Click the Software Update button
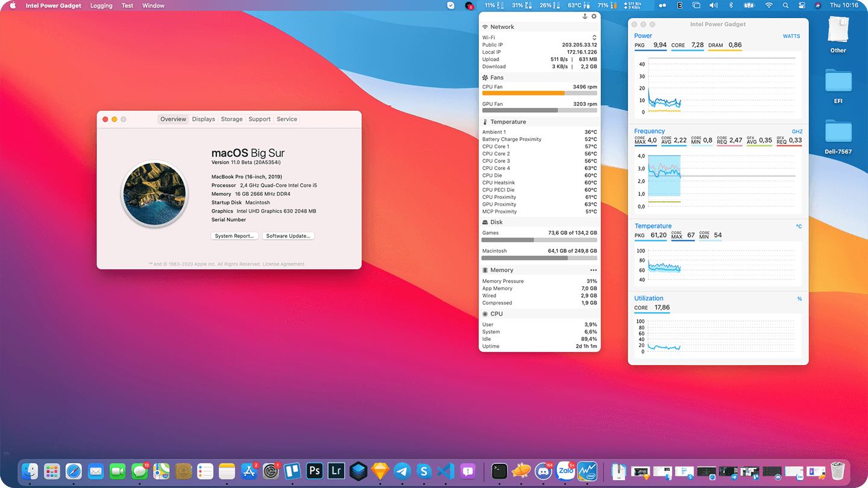Viewport: 868px width, 488px height. (x=288, y=236)
